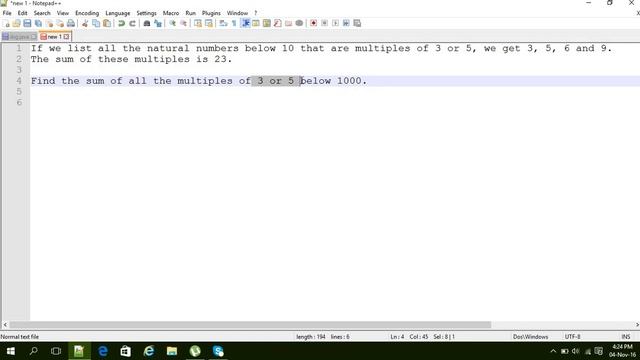Print the document using the Print icon

tap(71, 23)
